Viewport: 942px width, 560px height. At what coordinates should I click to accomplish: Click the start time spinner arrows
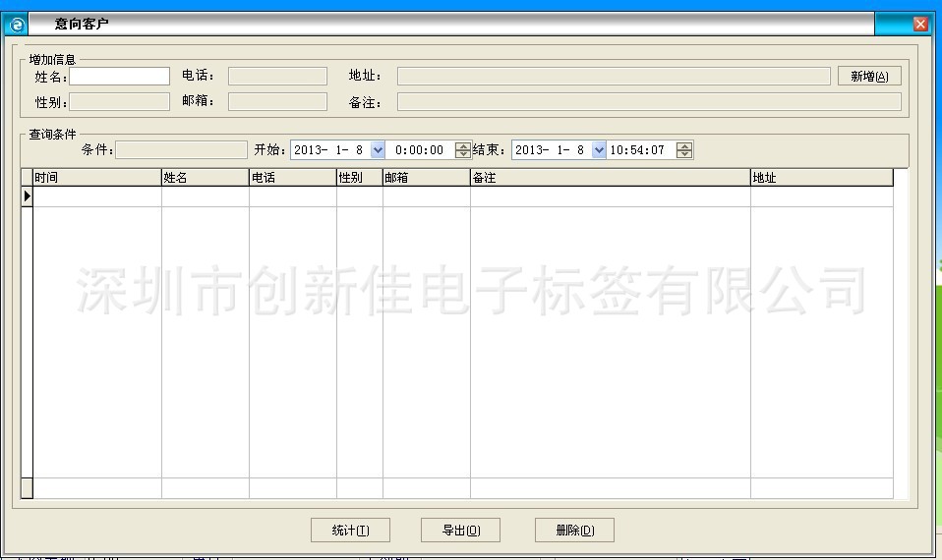[x=463, y=150]
